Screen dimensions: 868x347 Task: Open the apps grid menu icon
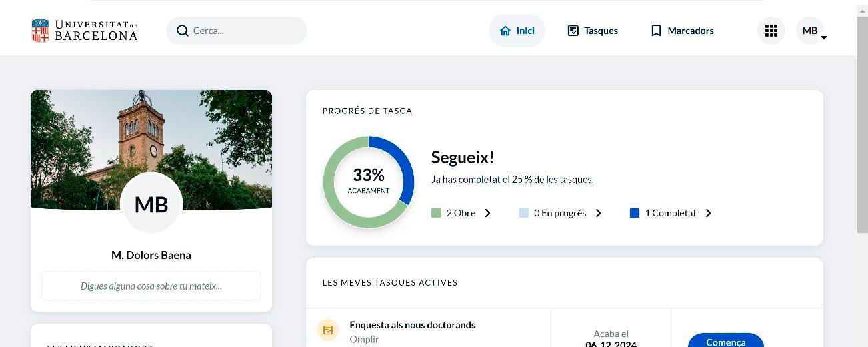(x=771, y=31)
